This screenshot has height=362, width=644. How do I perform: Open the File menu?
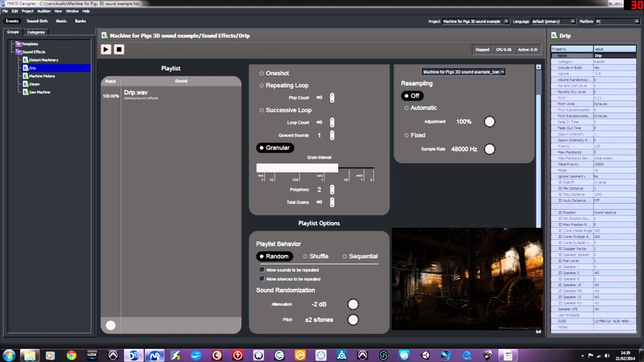click(5, 11)
